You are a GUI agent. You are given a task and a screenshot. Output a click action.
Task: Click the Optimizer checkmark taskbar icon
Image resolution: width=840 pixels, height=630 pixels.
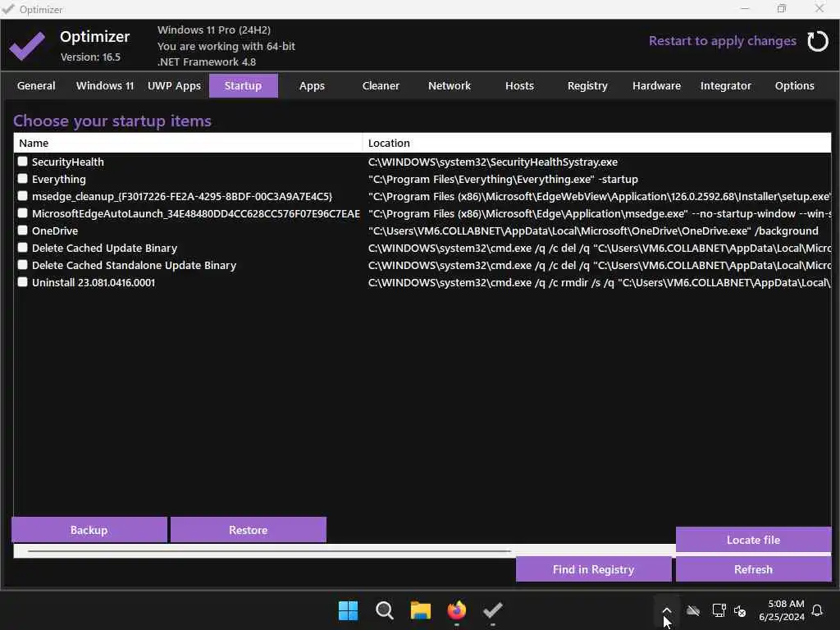pos(492,610)
